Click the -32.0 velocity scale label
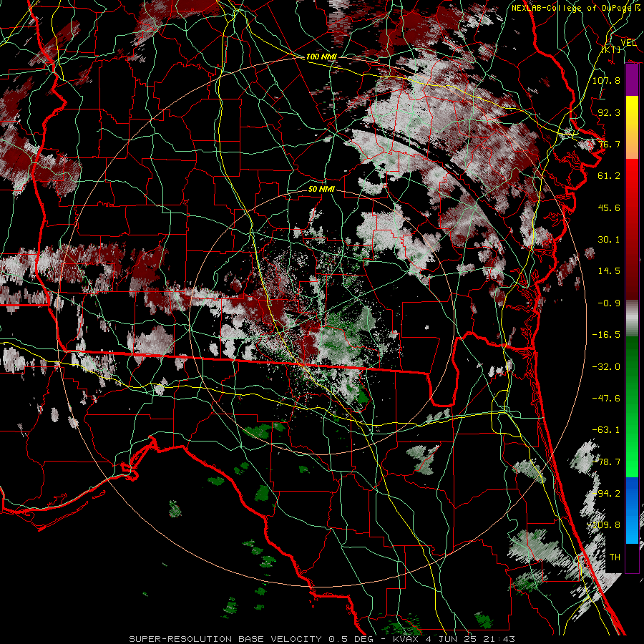The height and width of the screenshot is (644, 644). pyautogui.click(x=606, y=367)
